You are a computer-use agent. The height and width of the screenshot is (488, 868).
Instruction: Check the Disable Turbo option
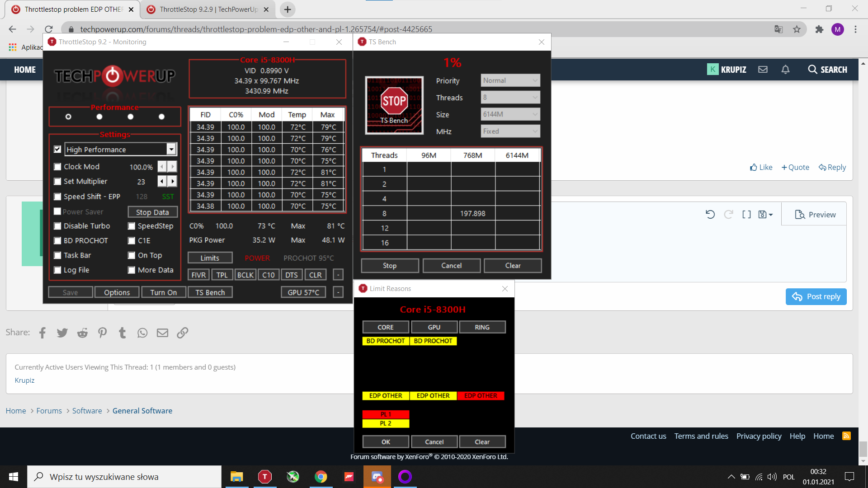(x=57, y=226)
